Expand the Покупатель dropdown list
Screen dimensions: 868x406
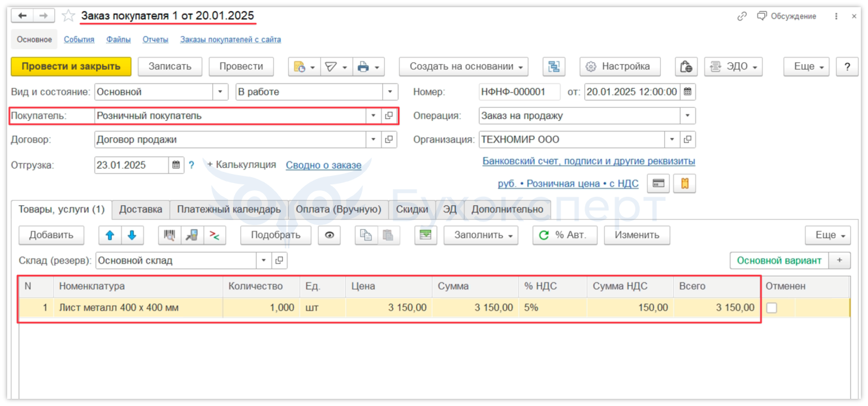tap(373, 116)
